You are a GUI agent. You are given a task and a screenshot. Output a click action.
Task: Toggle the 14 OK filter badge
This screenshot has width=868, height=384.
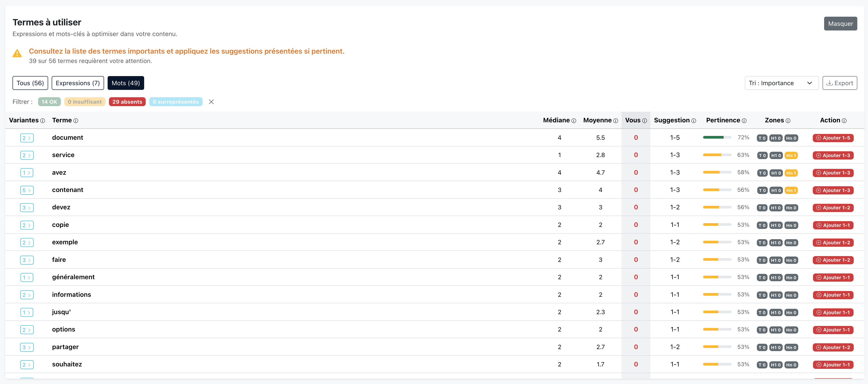pos(49,102)
